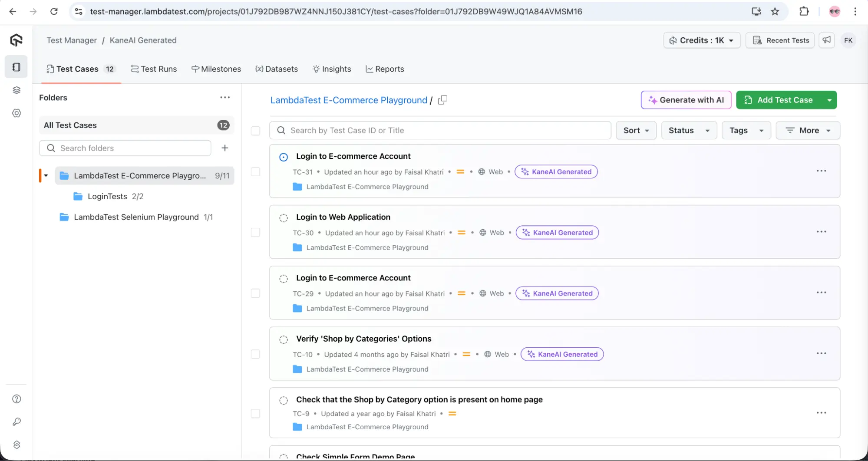
Task: Copy folder link icon next to breadcrumb
Action: (442, 100)
